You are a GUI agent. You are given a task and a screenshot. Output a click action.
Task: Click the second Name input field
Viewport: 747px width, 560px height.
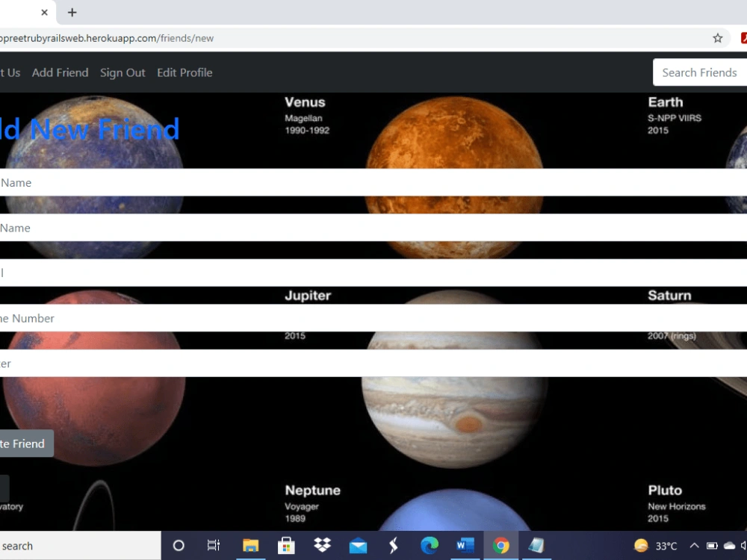coord(373,228)
